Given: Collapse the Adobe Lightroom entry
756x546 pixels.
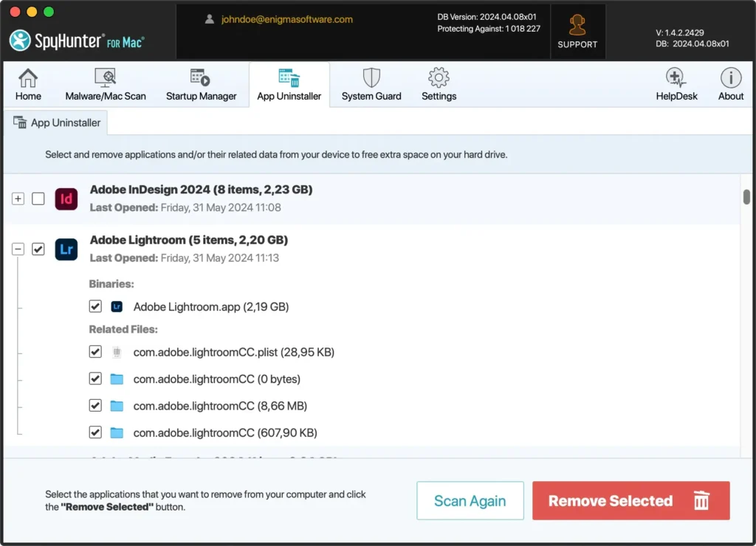Looking at the screenshot, I should pos(18,249).
